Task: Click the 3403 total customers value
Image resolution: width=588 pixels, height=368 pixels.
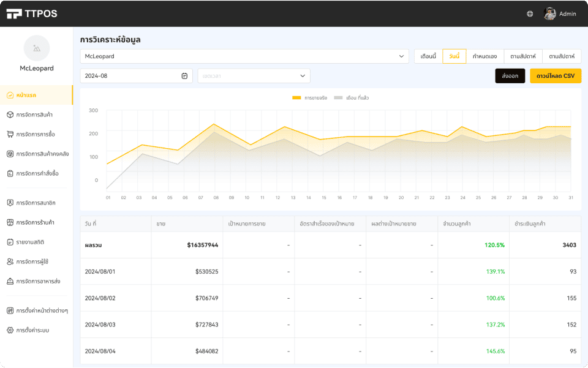Action: point(569,245)
